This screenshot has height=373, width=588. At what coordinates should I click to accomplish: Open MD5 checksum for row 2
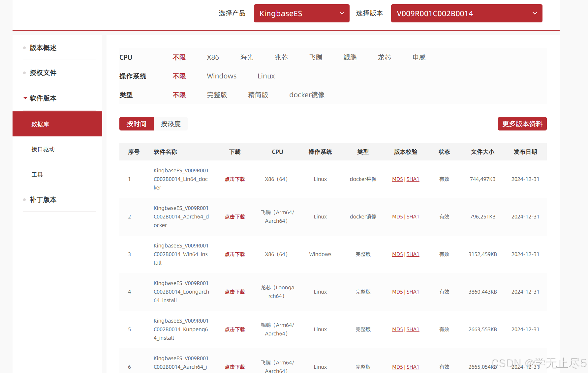pos(397,217)
